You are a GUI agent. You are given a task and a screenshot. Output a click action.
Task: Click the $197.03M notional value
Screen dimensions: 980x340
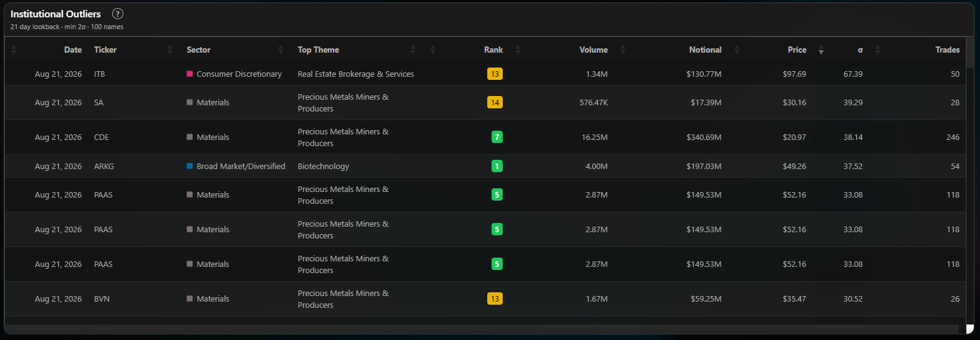tap(704, 166)
